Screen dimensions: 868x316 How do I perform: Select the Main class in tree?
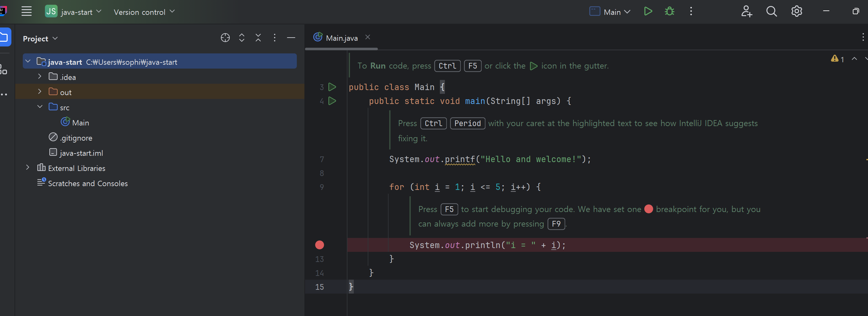click(75, 122)
